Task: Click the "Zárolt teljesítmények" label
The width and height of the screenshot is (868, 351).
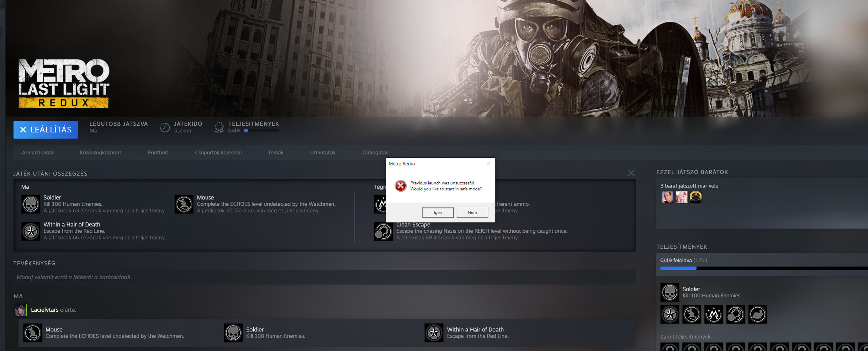Action: point(685,337)
